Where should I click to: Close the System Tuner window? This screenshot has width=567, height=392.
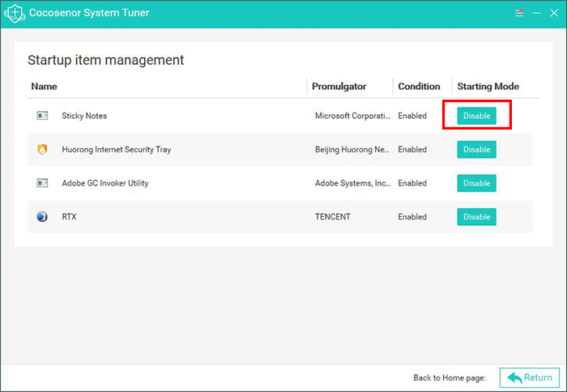(554, 13)
